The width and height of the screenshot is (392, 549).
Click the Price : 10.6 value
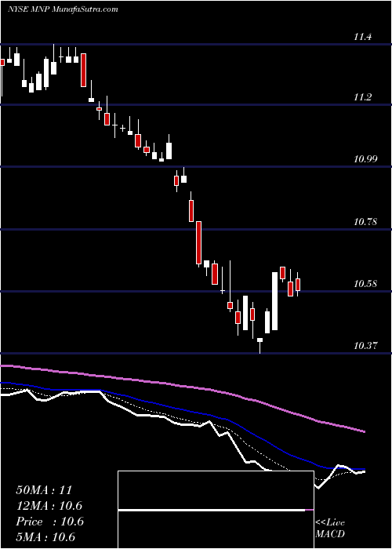(x=49, y=522)
